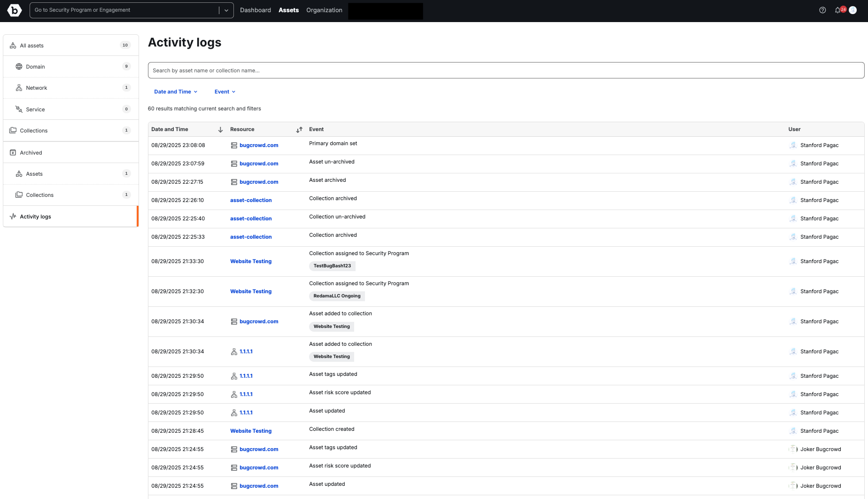The image size is (868, 499).
Task: Click timestamp 08/29/2025 22:27:15
Action: tap(177, 182)
